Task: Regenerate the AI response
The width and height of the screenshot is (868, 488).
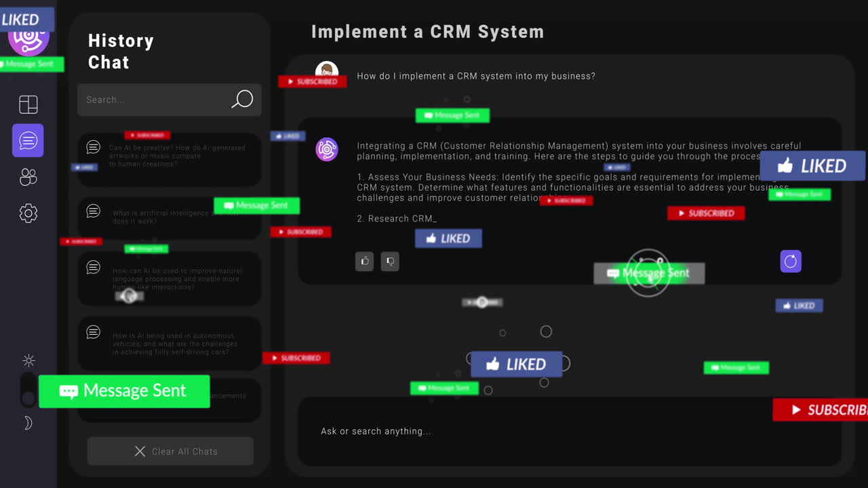Action: tap(790, 261)
